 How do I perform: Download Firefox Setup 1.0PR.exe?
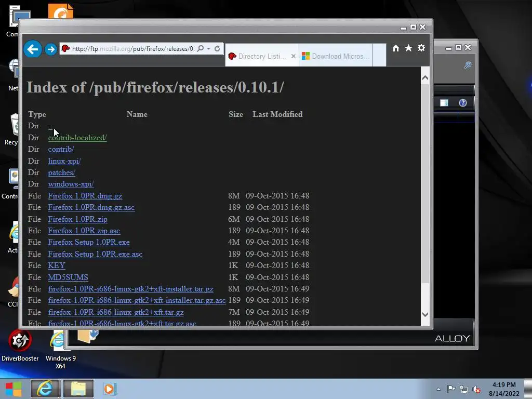click(89, 242)
